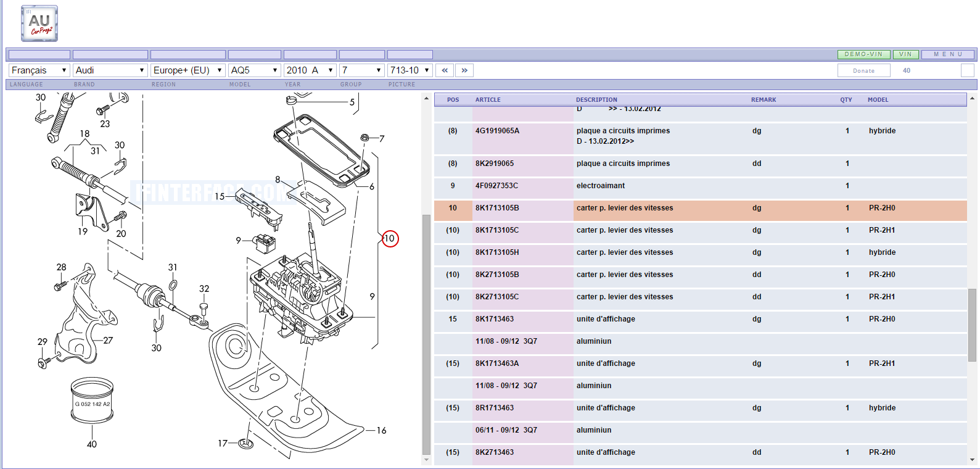Open the Group dropdown showing 7
This screenshot has width=980, height=469.
(362, 70)
